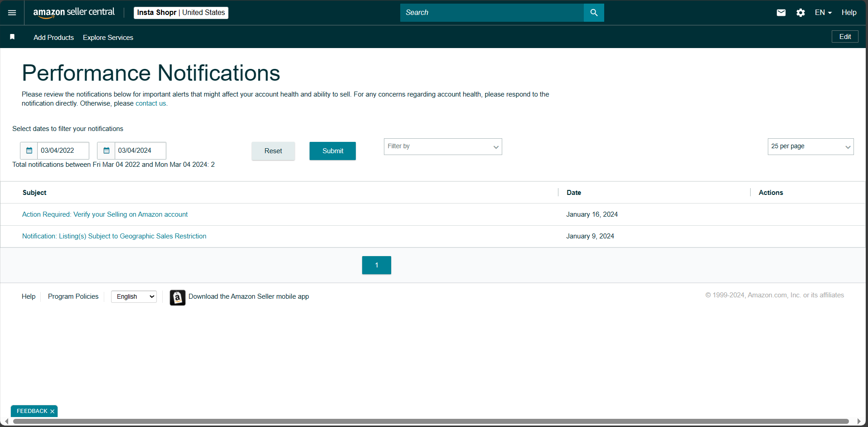Viewport: 868px width, 427px height.
Task: Click the January 16, 2024 date cell
Action: (x=592, y=214)
